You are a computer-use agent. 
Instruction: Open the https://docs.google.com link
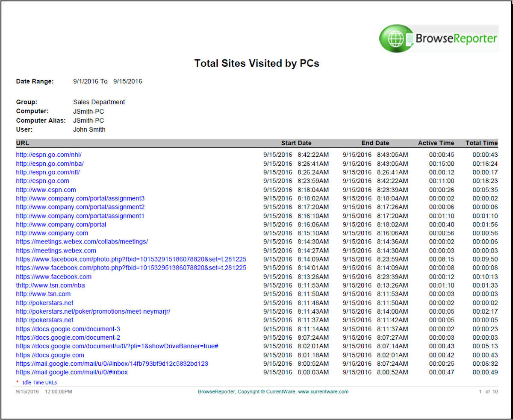[50, 355]
